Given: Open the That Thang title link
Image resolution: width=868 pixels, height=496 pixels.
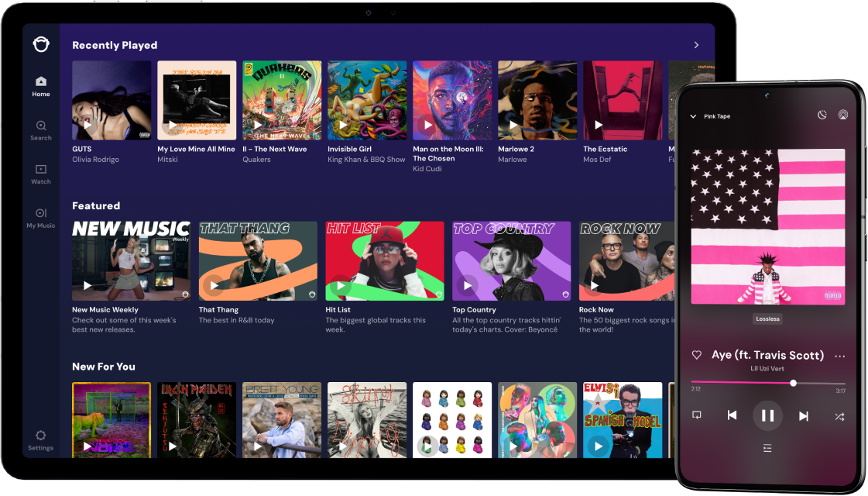Looking at the screenshot, I should tap(218, 310).
